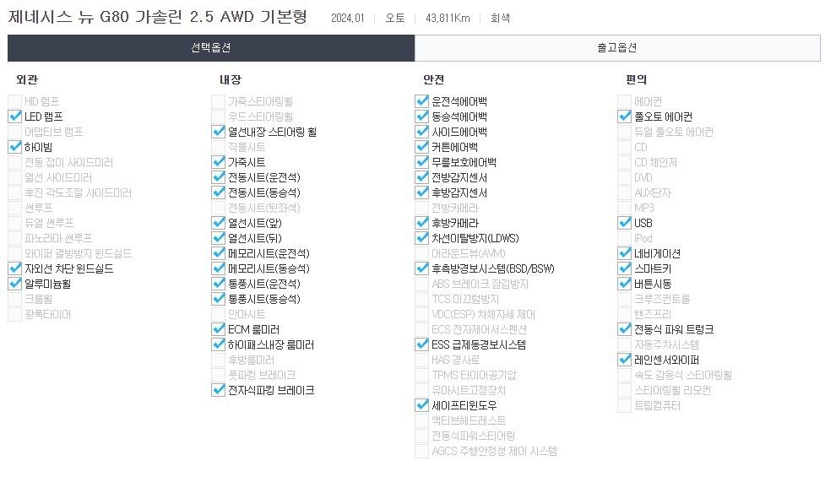The width and height of the screenshot is (825, 504).
Task: Click the registration date 2024.01
Action: click(x=347, y=18)
